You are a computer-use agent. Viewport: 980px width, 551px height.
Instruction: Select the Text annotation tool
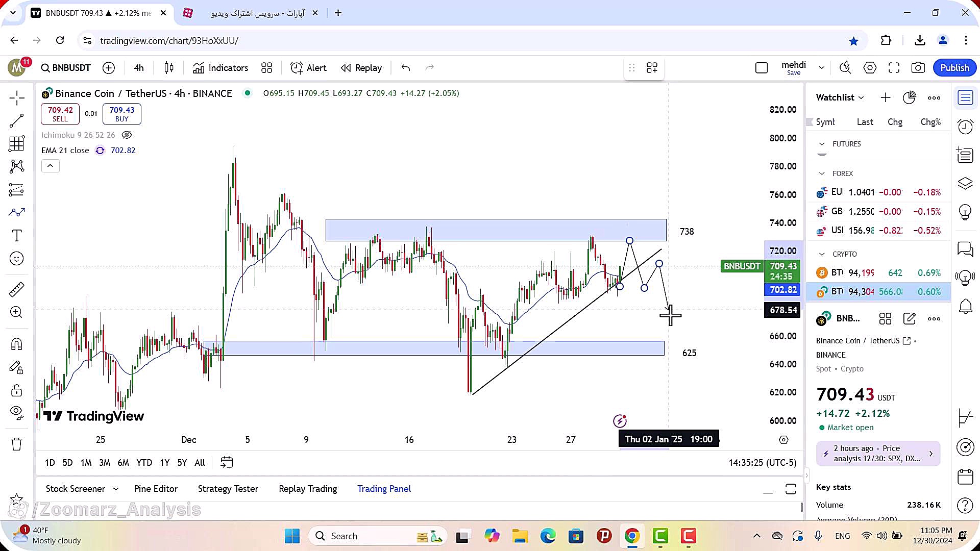coord(16,235)
